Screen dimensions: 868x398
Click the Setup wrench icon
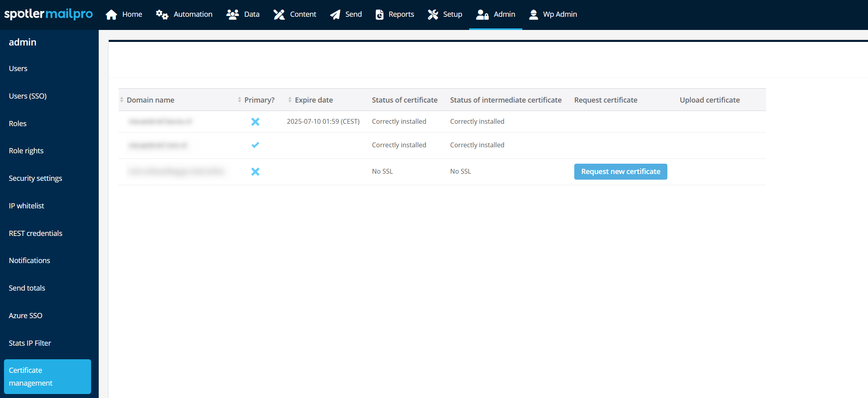coord(433,15)
